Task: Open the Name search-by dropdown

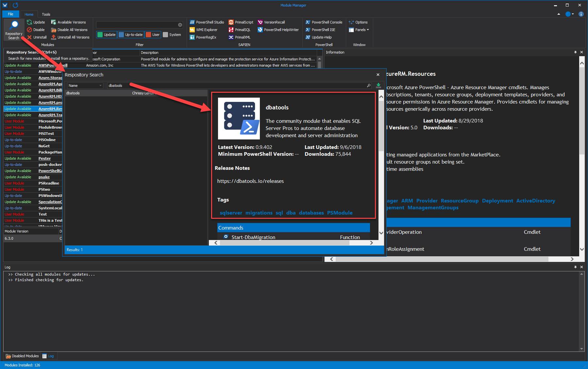Action: point(85,86)
